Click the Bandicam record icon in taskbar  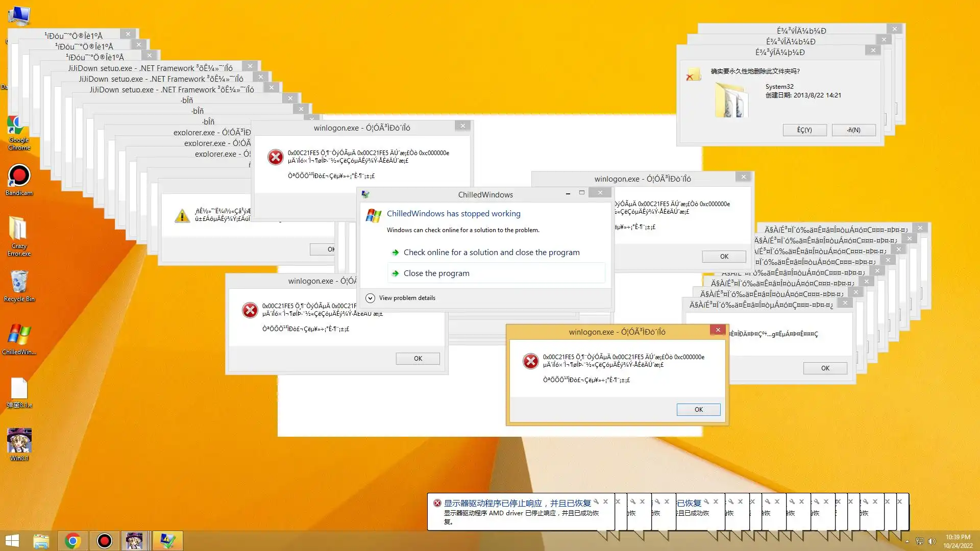104,540
